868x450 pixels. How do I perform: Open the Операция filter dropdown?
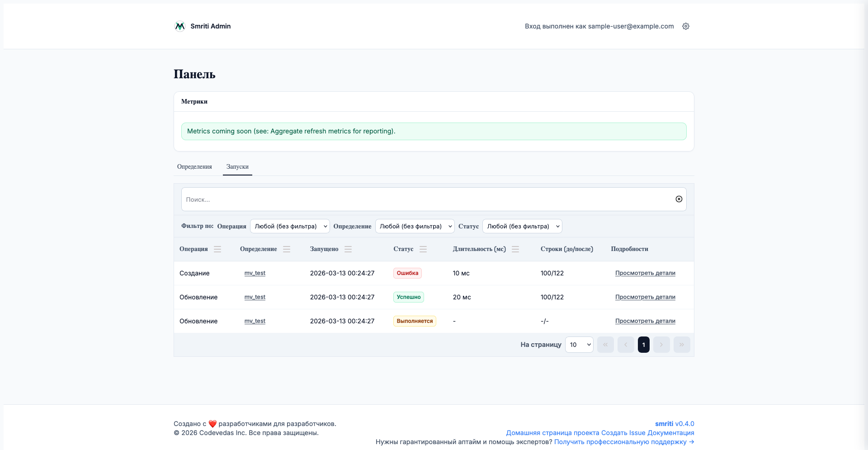pos(290,226)
